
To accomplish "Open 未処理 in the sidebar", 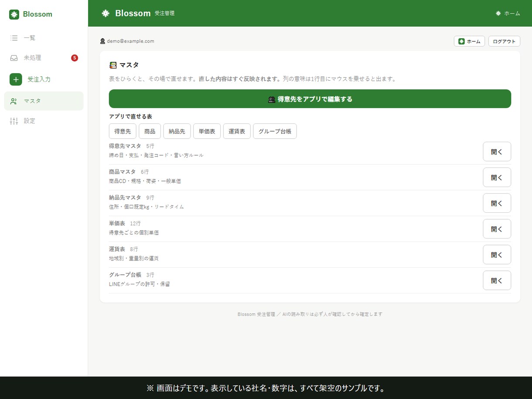I will [x=44, y=58].
